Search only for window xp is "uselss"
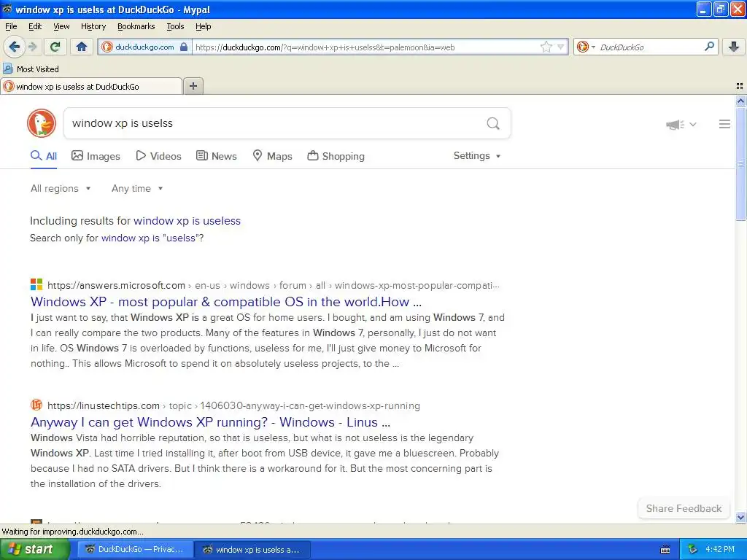The height and width of the screenshot is (560, 747). click(x=150, y=238)
